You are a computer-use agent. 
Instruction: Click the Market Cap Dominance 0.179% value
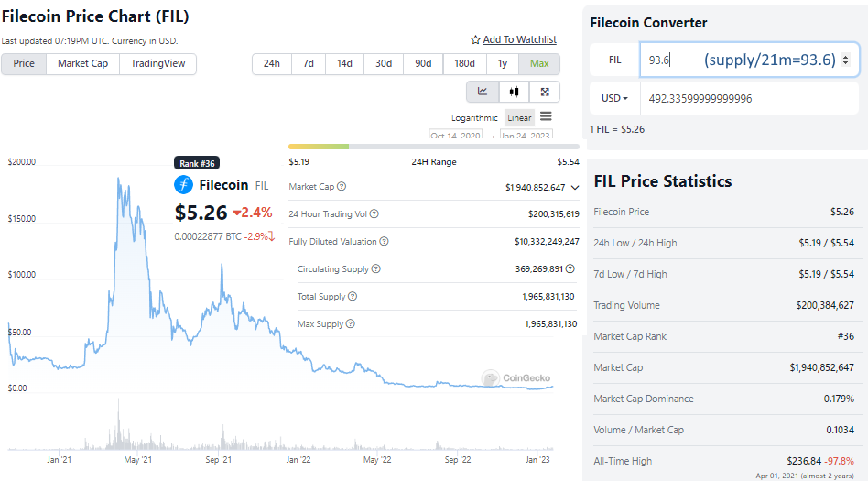839,399
